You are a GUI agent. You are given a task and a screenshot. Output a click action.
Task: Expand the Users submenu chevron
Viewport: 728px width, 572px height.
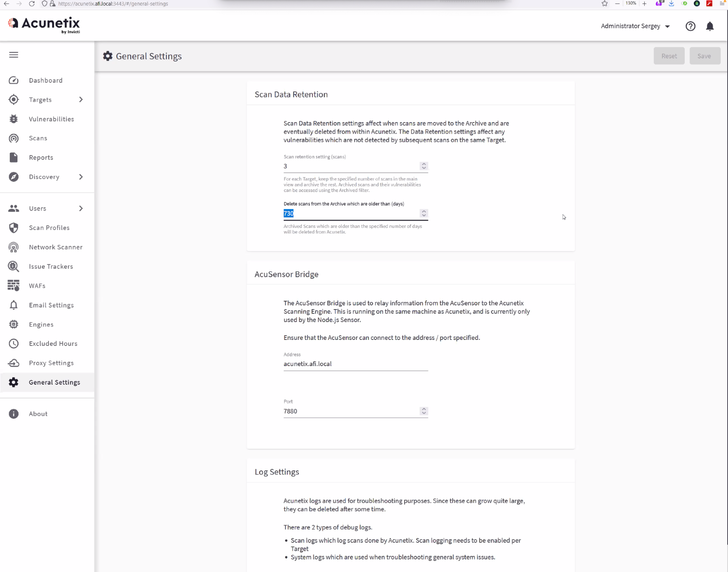(x=81, y=208)
